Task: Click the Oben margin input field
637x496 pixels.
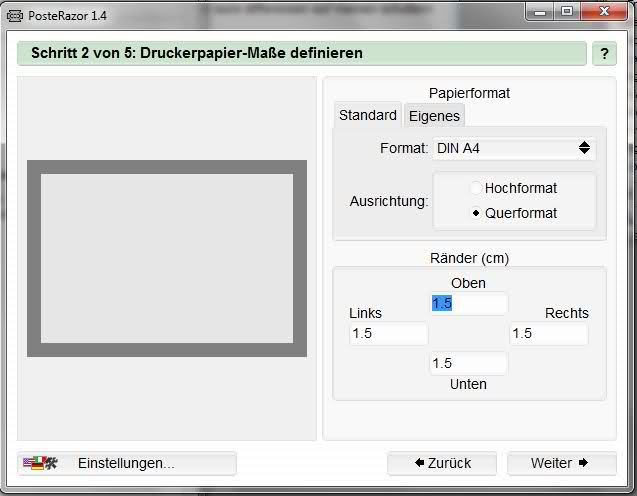Action: pos(469,303)
